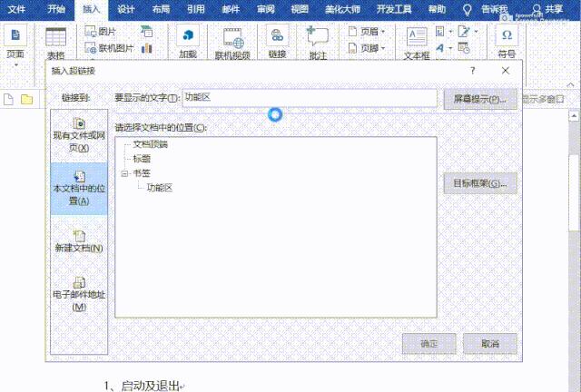Open the quick parts dropdown arrow
The image size is (581, 392).
tap(451, 32)
